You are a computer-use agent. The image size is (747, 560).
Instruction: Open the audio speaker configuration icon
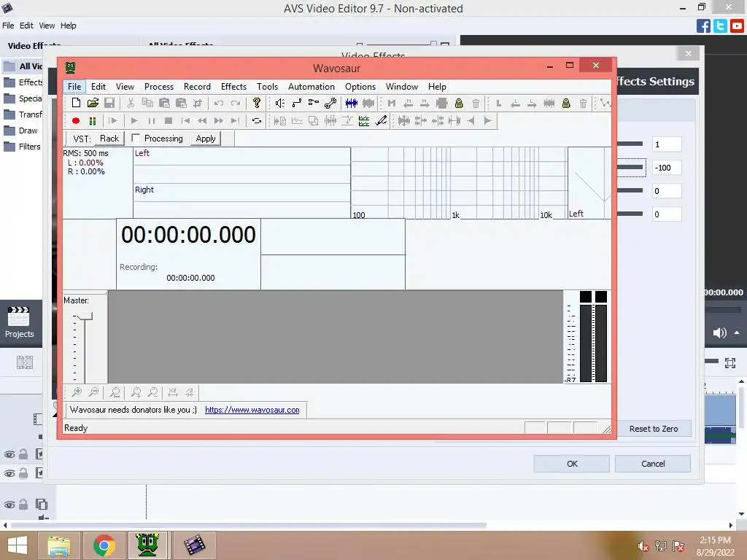tap(280, 103)
